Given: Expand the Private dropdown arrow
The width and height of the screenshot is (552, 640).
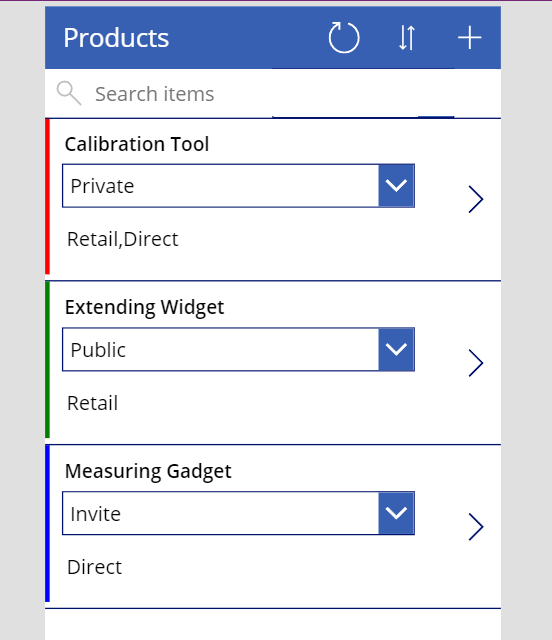Looking at the screenshot, I should pos(396,186).
